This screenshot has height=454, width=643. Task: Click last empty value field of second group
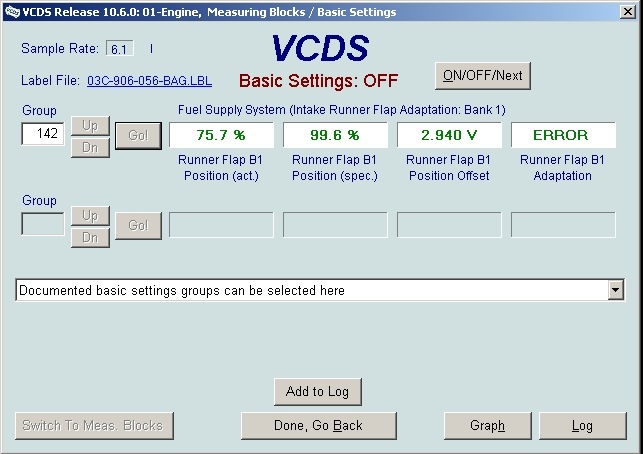tap(563, 225)
